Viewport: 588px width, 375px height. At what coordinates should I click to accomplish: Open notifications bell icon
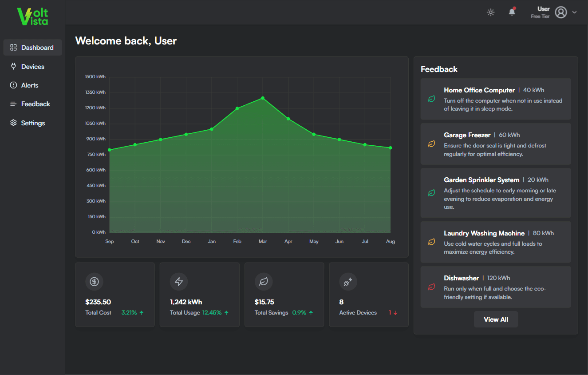click(512, 12)
